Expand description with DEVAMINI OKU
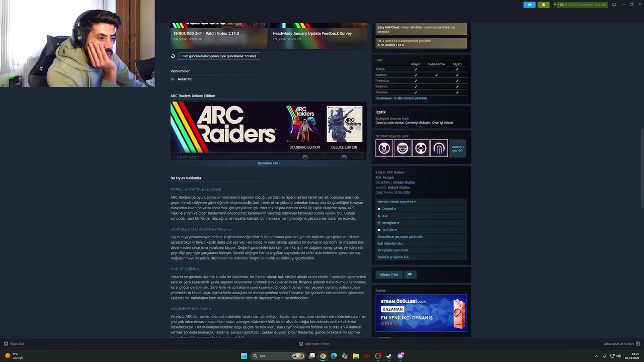 click(269, 163)
